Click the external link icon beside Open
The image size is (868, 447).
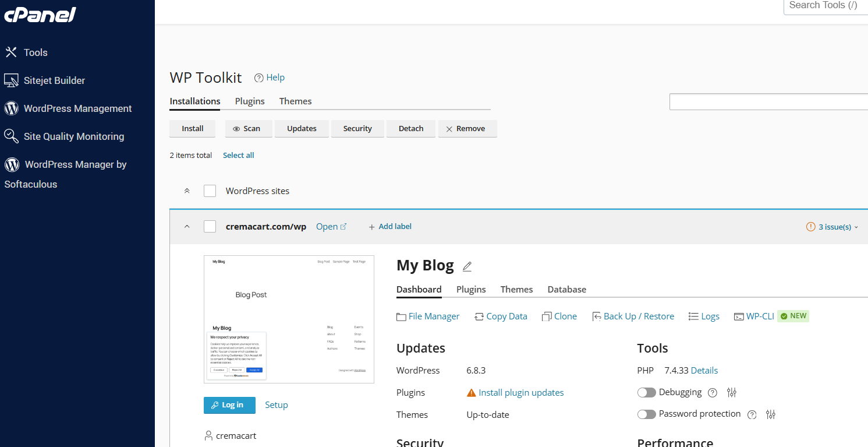(343, 227)
